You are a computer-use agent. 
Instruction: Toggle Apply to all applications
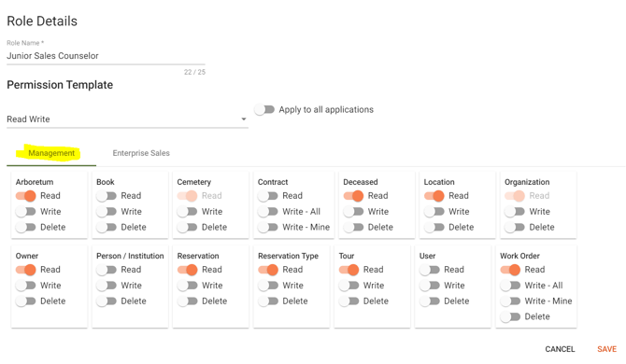click(264, 109)
